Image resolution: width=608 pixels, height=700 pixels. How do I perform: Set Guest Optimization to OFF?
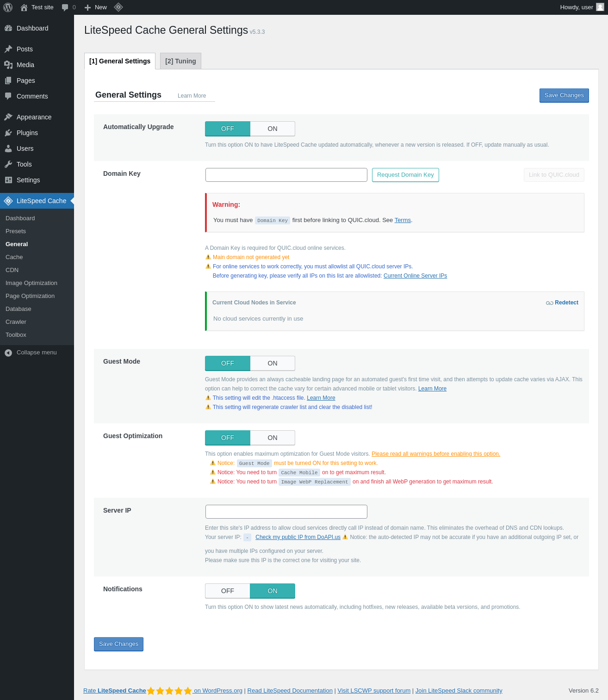tap(228, 438)
